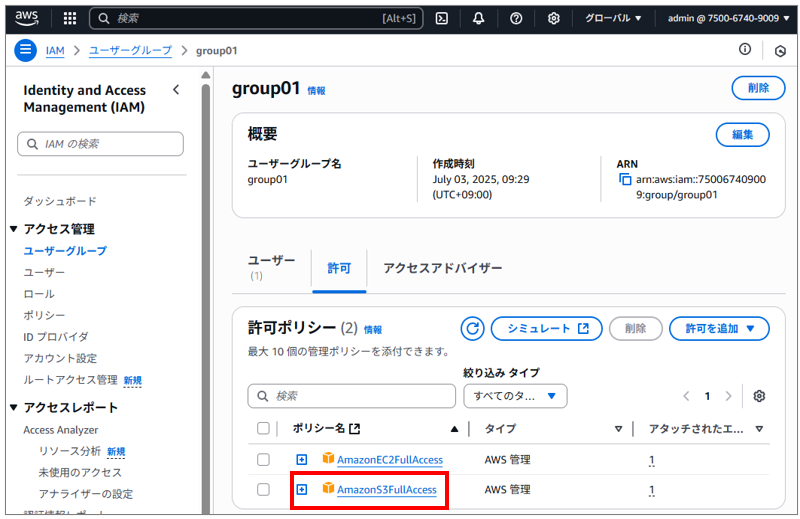Select all policies with the header checkbox

pos(263,428)
